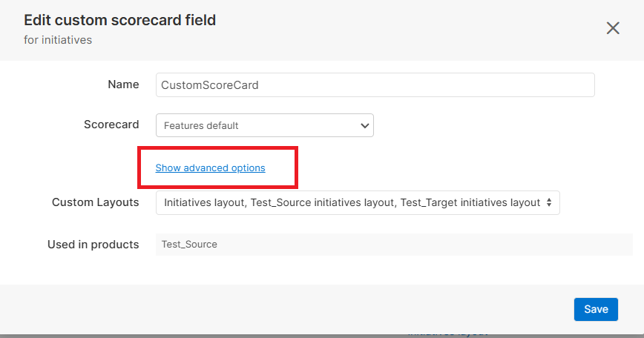Click the Edit custom scorecard field title
The height and width of the screenshot is (338, 644).
119,20
